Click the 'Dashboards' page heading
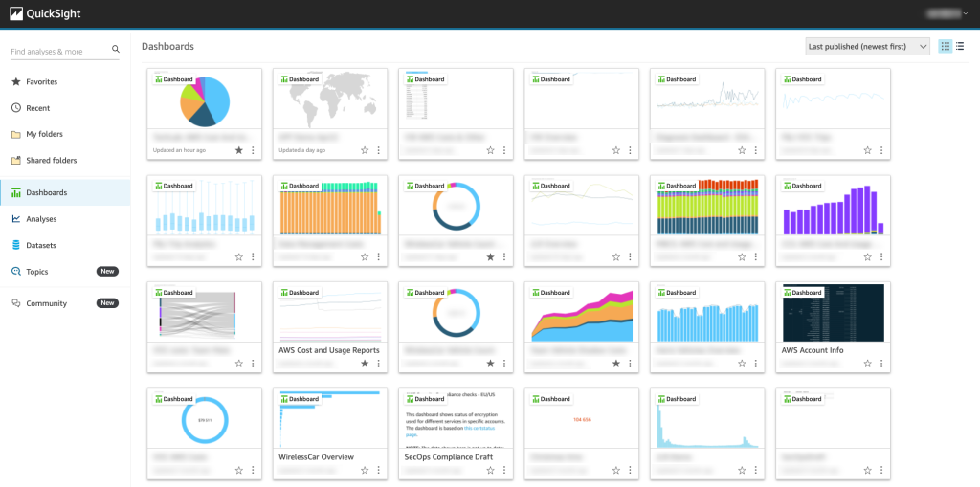Viewport: 980px width, 487px height. click(x=167, y=46)
